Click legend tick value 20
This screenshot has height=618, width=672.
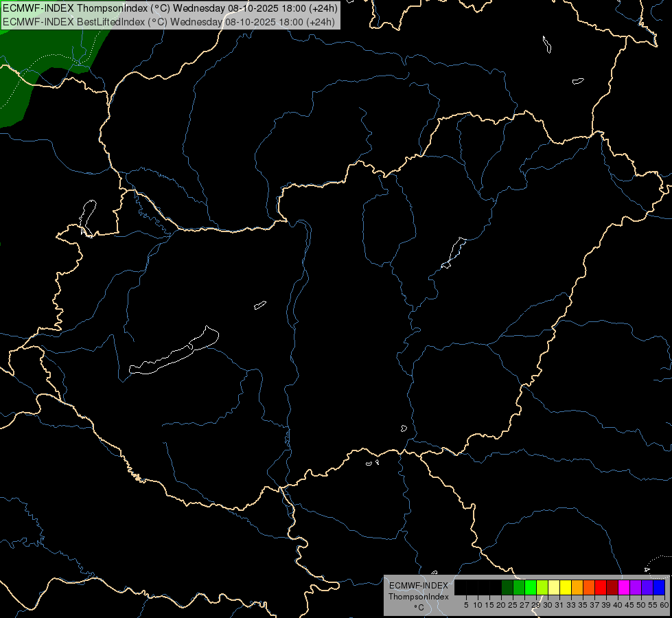501,605
